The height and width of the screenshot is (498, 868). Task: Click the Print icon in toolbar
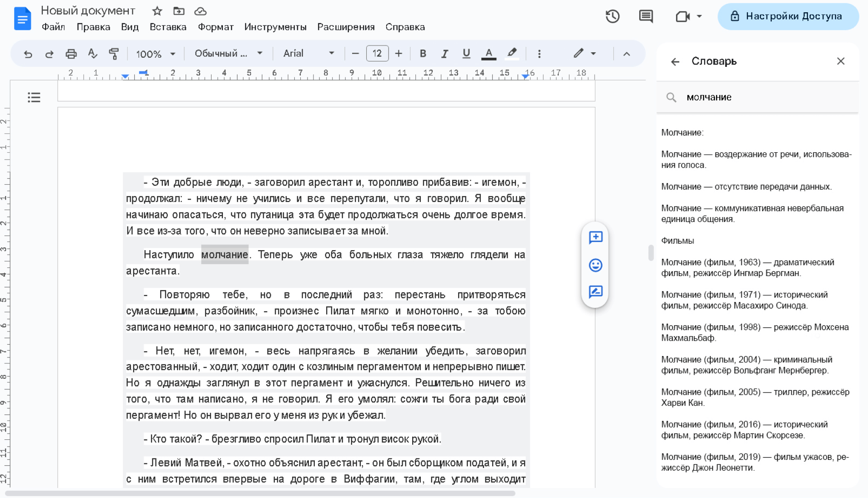(x=71, y=54)
